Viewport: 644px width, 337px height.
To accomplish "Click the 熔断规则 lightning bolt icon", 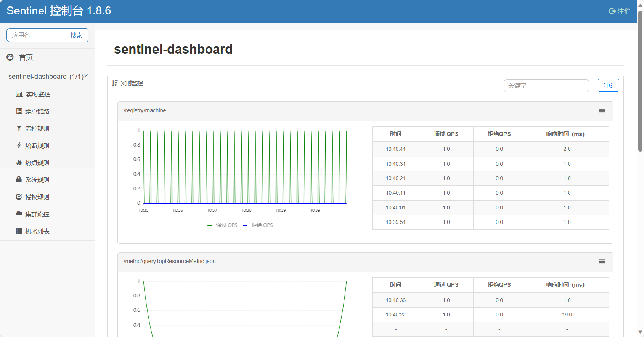I will tap(19, 145).
